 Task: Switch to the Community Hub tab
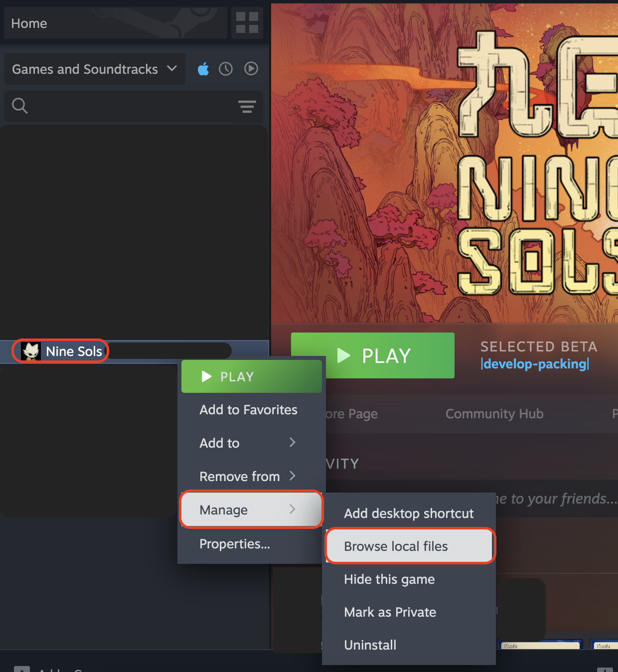(x=494, y=414)
